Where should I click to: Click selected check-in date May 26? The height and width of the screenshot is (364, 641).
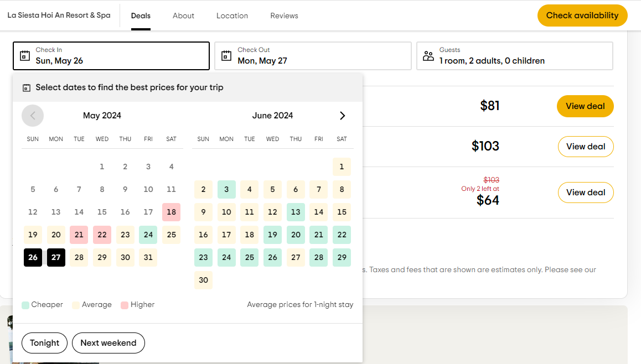[33, 257]
